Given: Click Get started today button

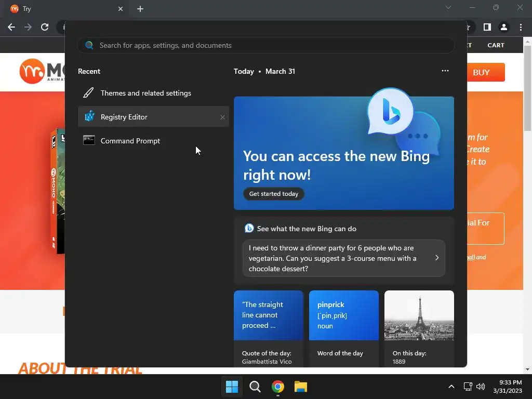Looking at the screenshot, I should coord(273,194).
